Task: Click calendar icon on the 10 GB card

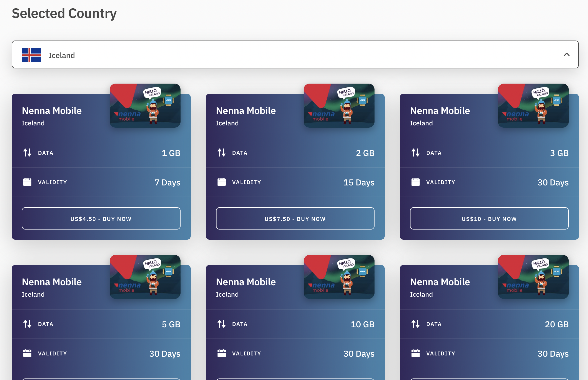Action: coord(222,353)
